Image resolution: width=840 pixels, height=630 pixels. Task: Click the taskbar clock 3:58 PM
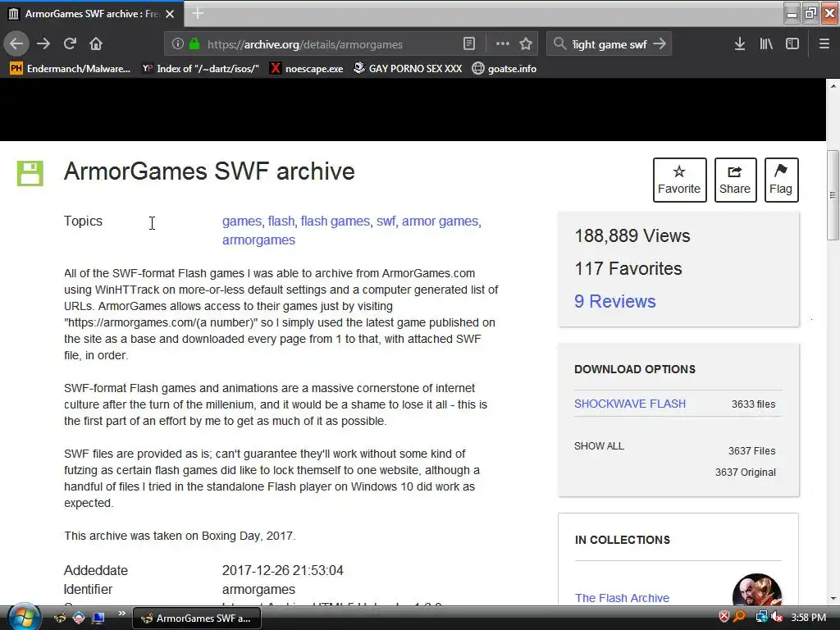pos(808,618)
